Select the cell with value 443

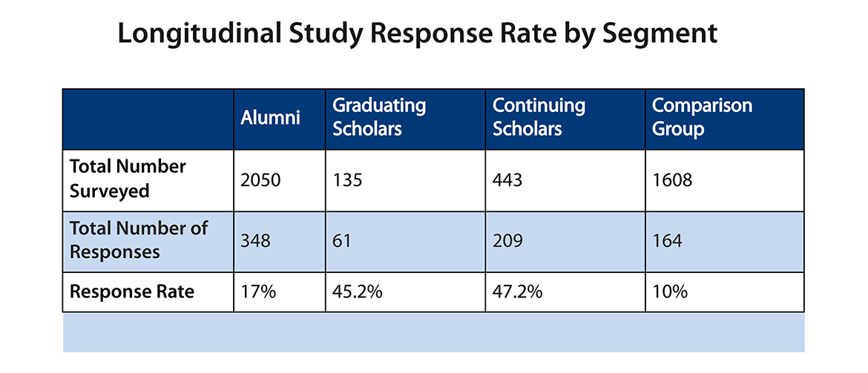[x=509, y=180]
